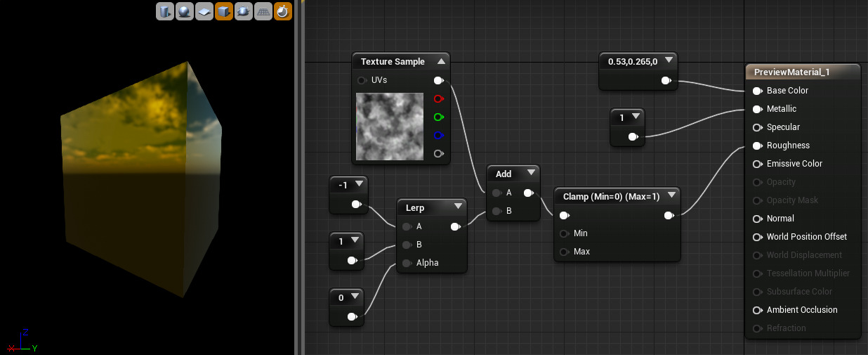Select the Texture Sample node title
868x355 pixels.
(393, 62)
